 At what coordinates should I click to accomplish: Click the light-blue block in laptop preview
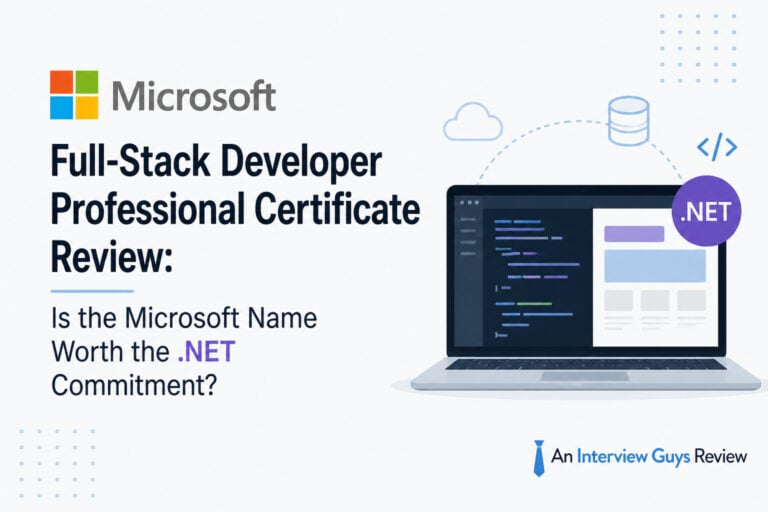pos(655,266)
